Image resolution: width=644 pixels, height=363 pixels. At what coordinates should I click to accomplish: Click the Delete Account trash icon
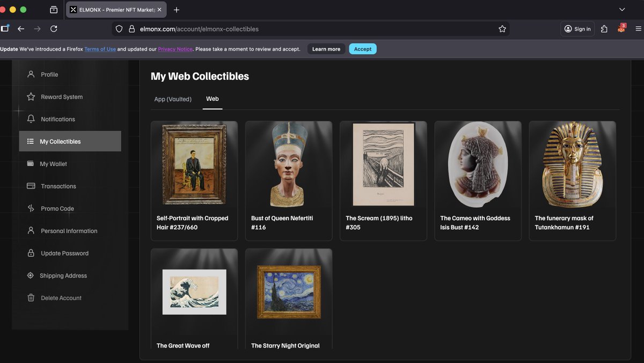tap(31, 297)
